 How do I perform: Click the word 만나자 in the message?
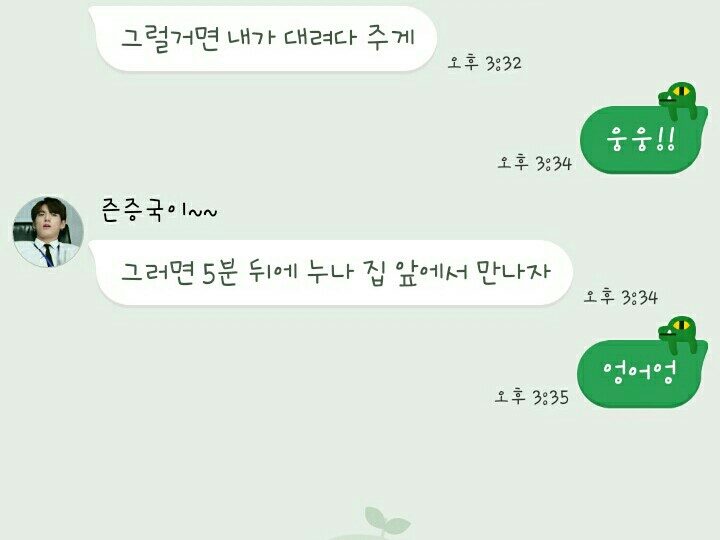click(x=513, y=271)
